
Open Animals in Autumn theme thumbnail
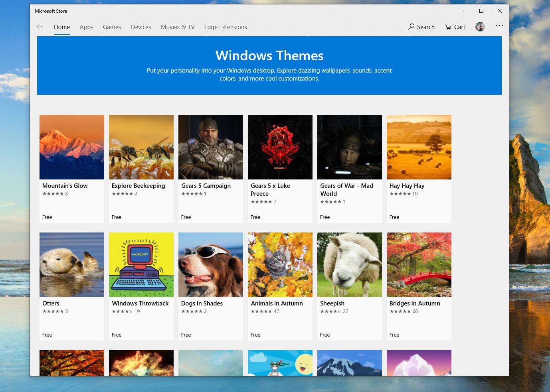pos(280,265)
